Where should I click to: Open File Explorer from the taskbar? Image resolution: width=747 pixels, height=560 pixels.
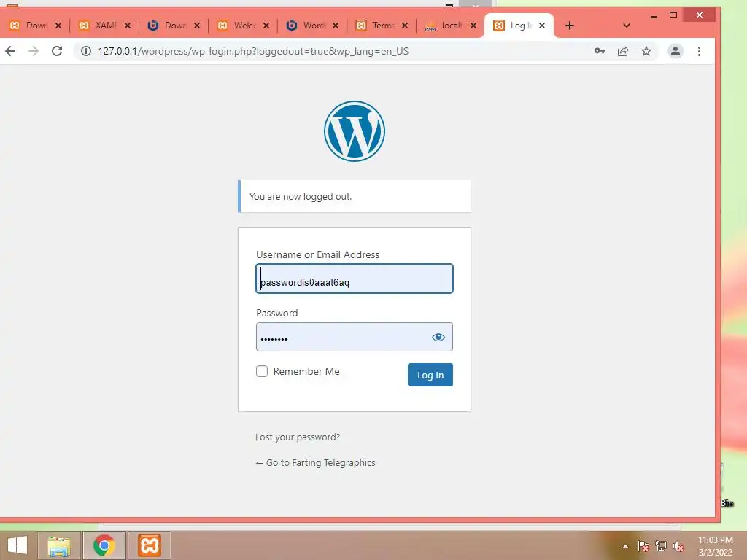59,545
